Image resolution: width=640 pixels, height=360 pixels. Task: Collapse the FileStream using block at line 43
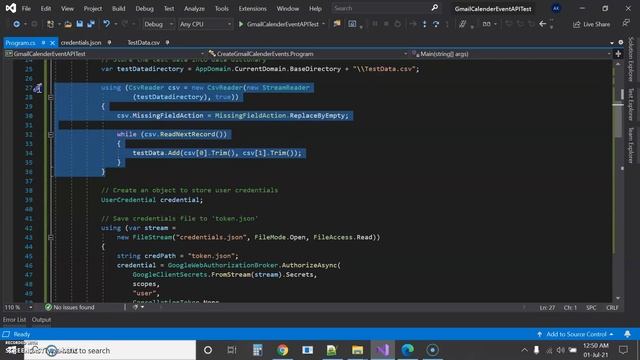point(51,237)
